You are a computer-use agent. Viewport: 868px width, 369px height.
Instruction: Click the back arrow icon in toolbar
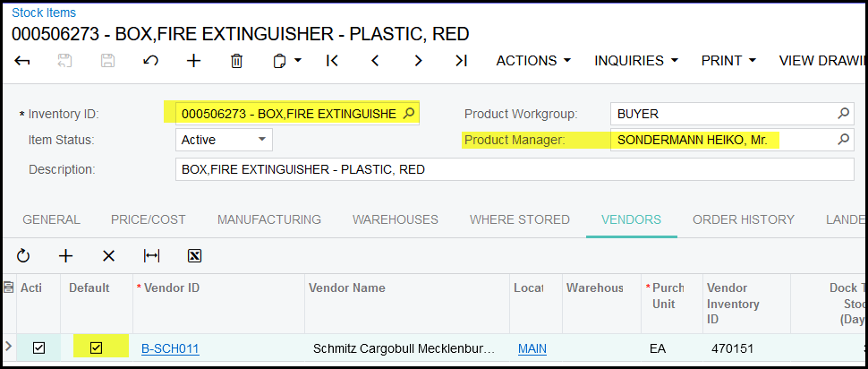pyautogui.click(x=22, y=61)
